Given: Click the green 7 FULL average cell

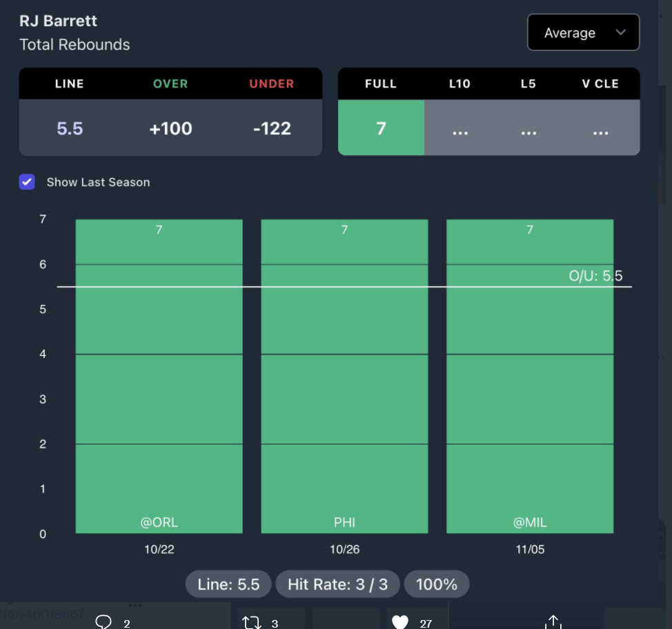Looking at the screenshot, I should (381, 128).
